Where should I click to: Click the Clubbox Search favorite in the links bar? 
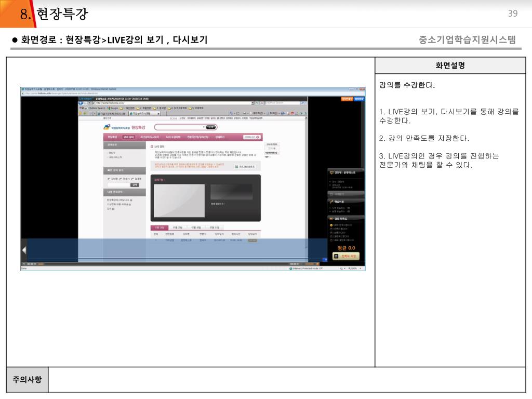(x=95, y=108)
